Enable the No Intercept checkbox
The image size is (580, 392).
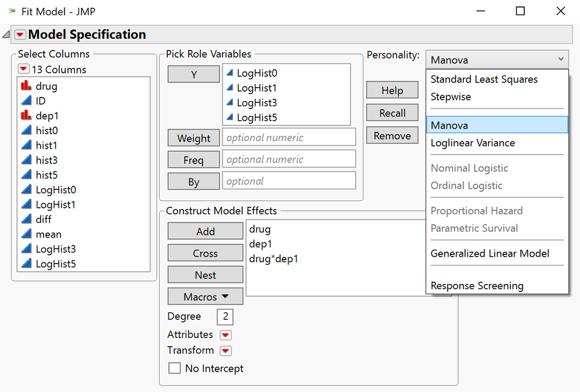click(175, 368)
